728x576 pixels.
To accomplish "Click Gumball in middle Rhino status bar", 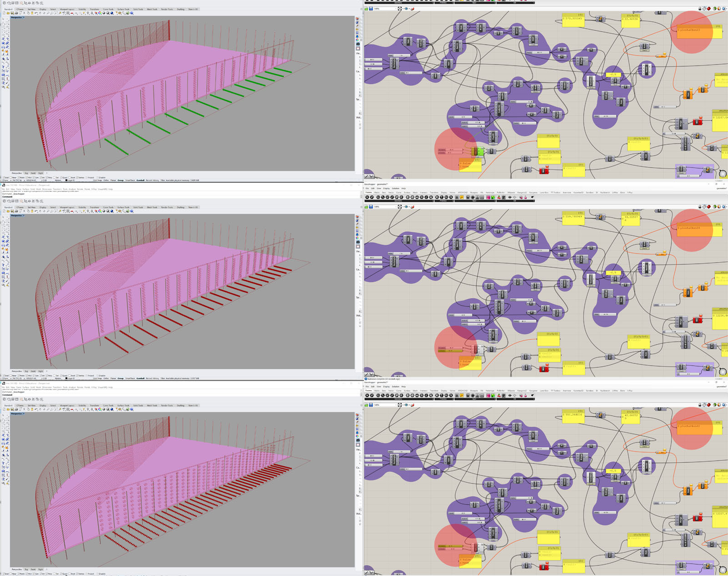I will pyautogui.click(x=140, y=378).
